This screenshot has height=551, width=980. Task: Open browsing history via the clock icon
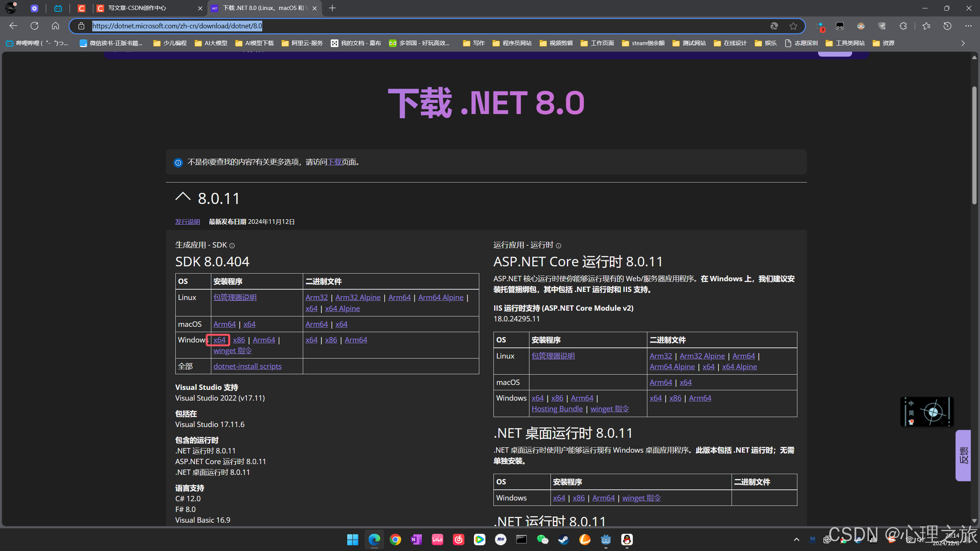[x=947, y=26]
